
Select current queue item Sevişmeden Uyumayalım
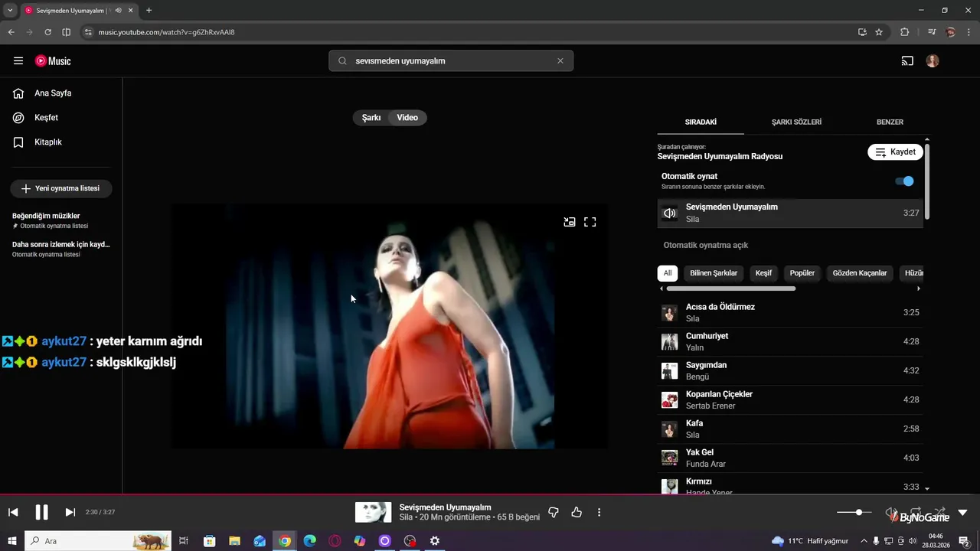click(x=790, y=213)
